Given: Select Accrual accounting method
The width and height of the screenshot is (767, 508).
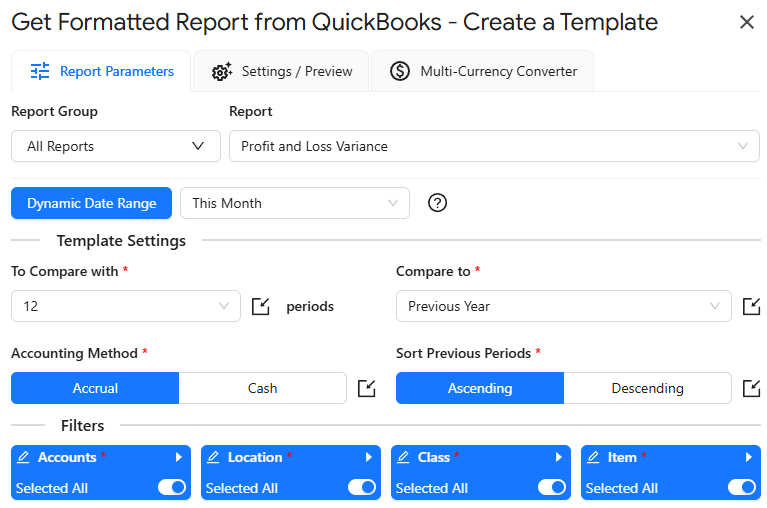Looking at the screenshot, I should pos(95,388).
